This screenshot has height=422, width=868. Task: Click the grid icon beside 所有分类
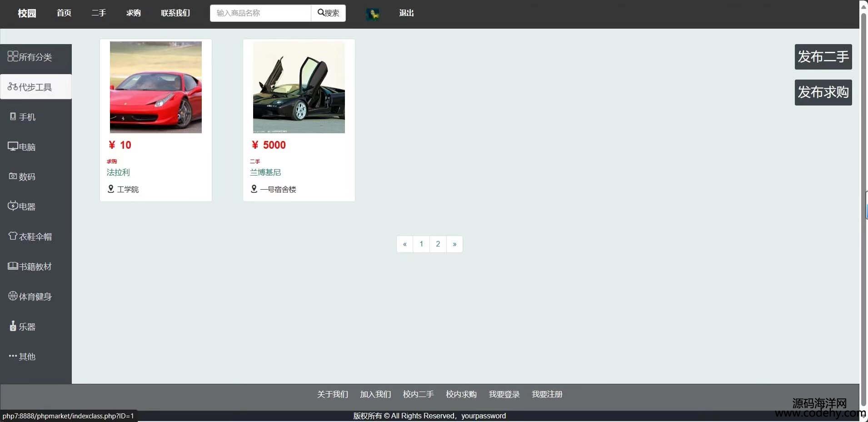[13, 56]
